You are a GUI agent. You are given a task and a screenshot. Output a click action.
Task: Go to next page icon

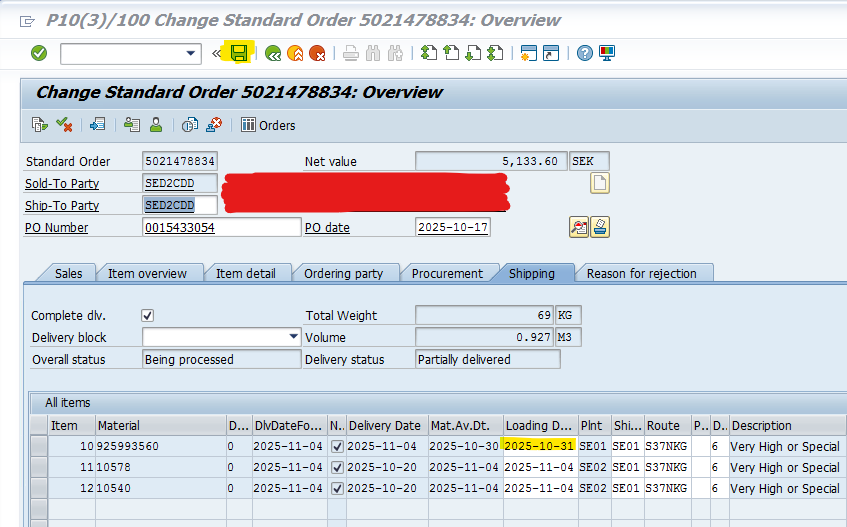(473, 53)
